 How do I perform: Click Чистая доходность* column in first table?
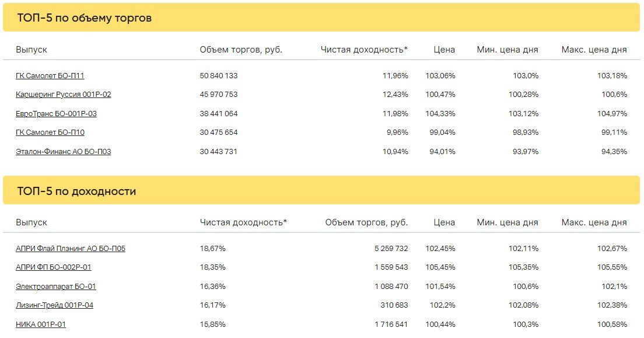tap(364, 50)
